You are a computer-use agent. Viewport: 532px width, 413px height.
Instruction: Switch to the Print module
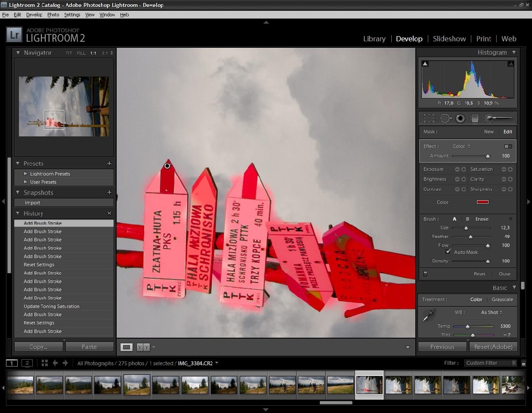point(484,39)
